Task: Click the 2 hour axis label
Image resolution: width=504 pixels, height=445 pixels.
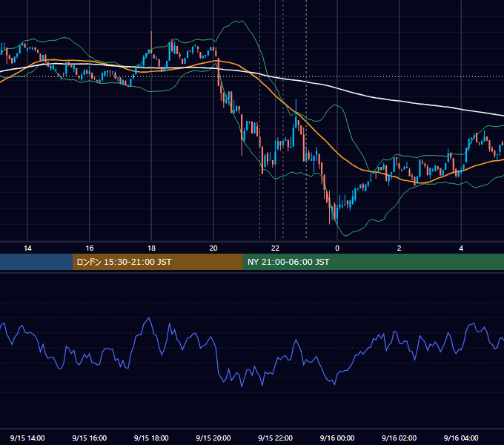Action: point(399,248)
